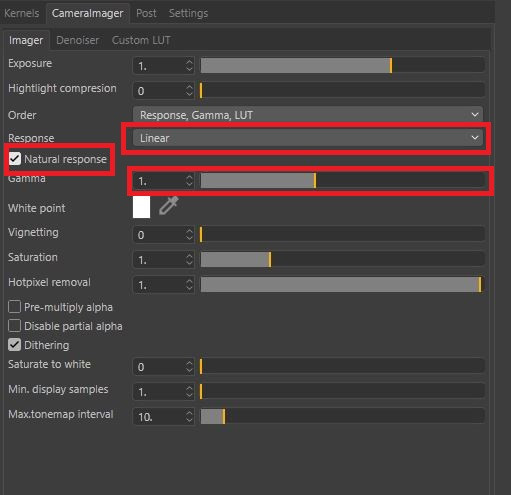Open the Custom LUT sub-tab
Screen dimensions: 511x495
pyautogui.click(x=141, y=40)
